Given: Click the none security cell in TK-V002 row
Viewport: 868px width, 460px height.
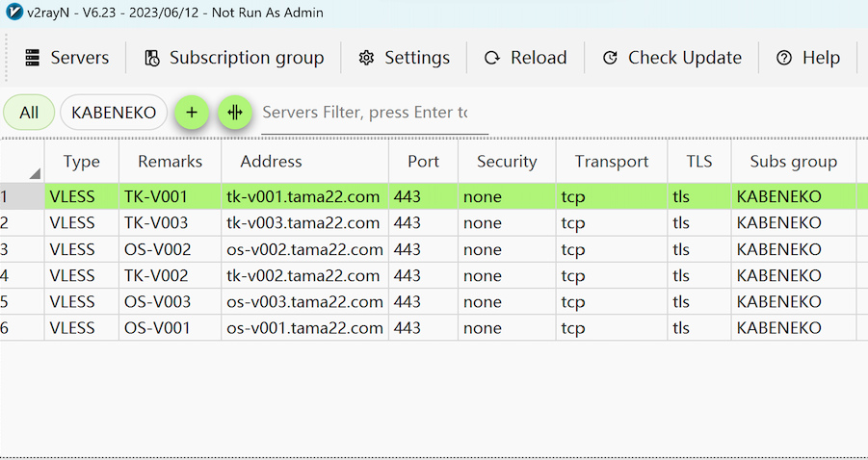Looking at the screenshot, I should click(x=507, y=276).
